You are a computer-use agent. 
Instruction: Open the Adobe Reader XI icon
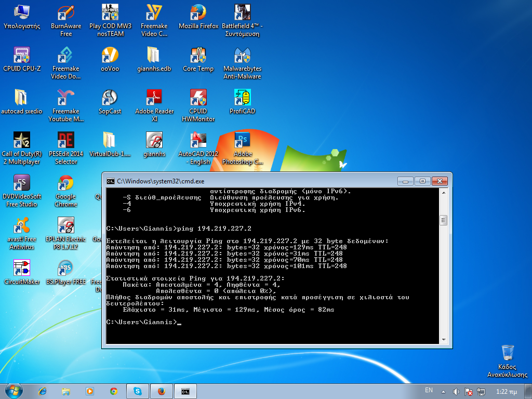154,98
